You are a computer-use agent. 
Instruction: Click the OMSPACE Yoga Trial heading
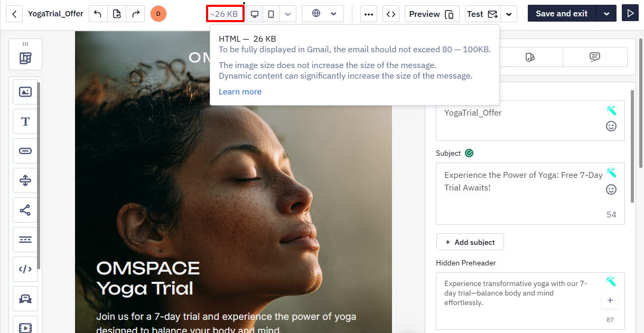[148, 278]
